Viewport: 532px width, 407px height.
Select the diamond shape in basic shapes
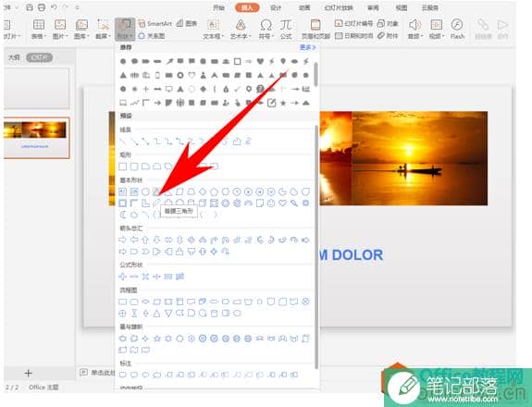pos(203,192)
